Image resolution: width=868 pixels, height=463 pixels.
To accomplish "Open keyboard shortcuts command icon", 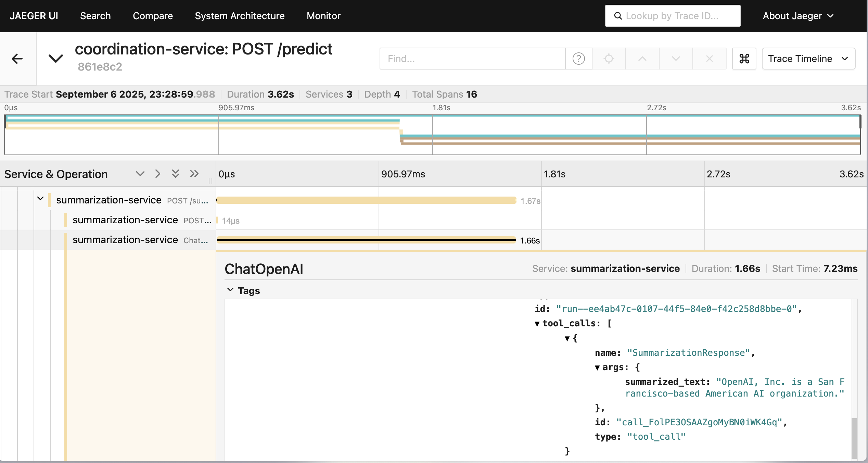I will pyautogui.click(x=744, y=59).
